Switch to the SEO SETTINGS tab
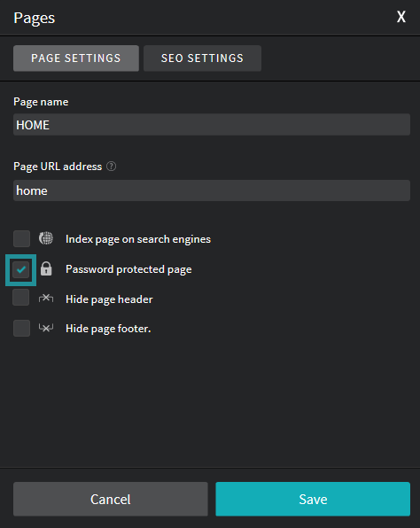 point(202,58)
